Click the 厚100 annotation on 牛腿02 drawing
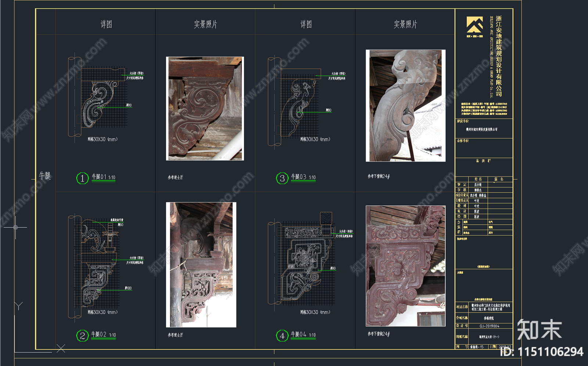Image resolution: width=588 pixels, height=366 pixels. click(128, 288)
